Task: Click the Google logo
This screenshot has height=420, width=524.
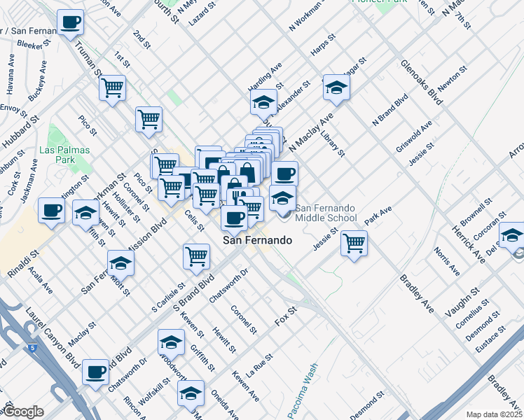Action: click(x=22, y=412)
